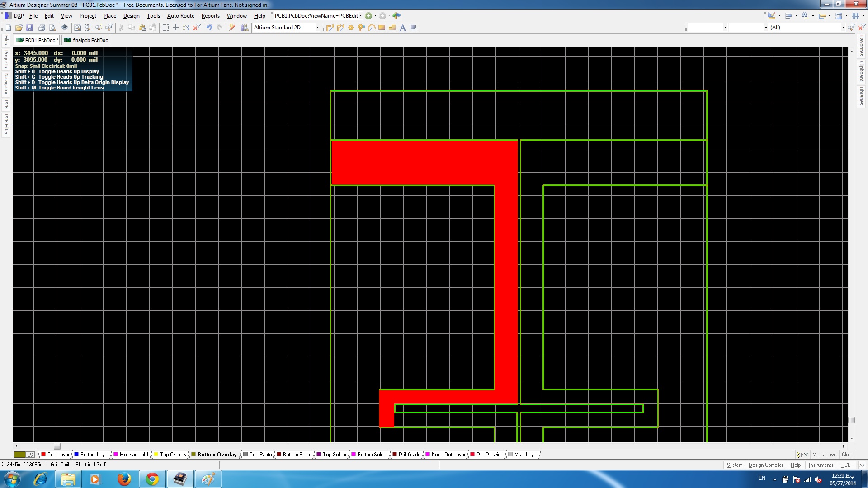Screen dimensions: 868x488
Task: Click the Interactively Route Connections icon
Action: tap(330, 28)
